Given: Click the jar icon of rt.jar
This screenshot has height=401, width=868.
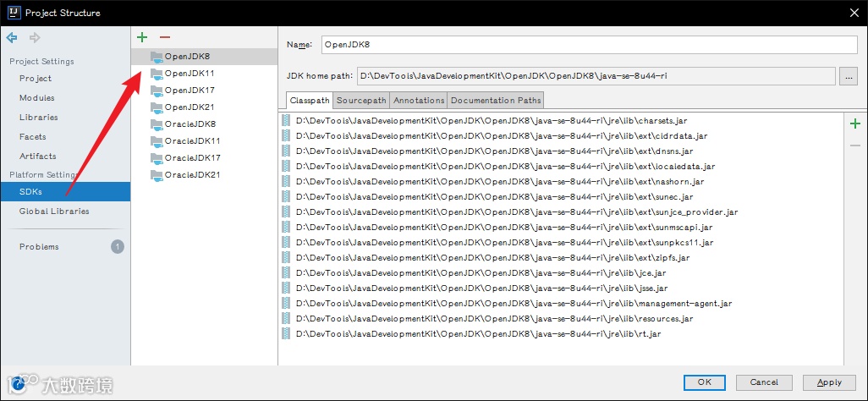Looking at the screenshot, I should 286,333.
